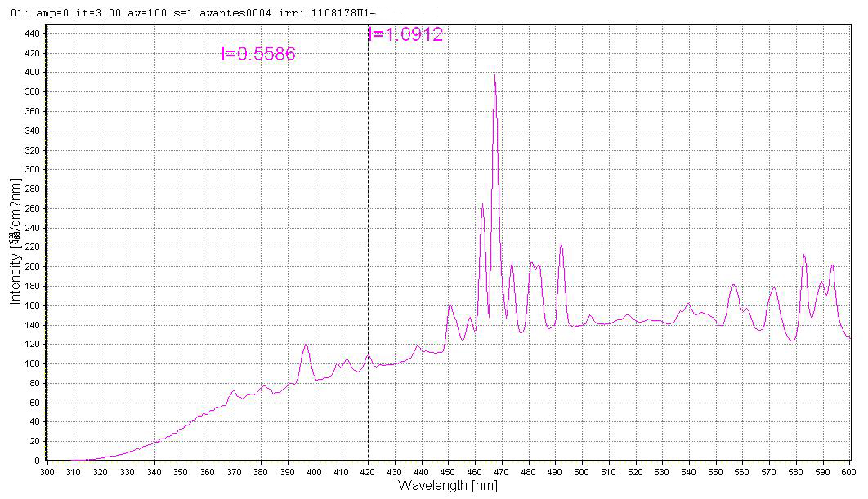Click the spectrum peak near 397 nm
The image size is (868, 499).
point(306,345)
